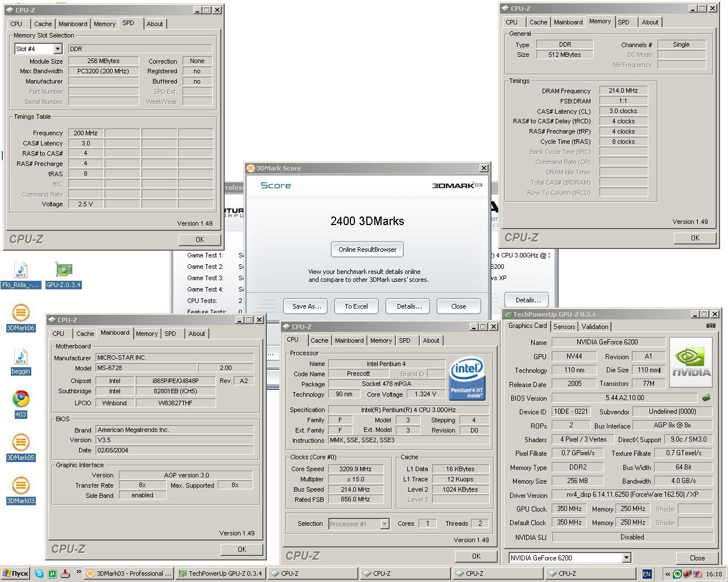The height and width of the screenshot is (582, 728).
Task: Click the motherboard Model field MS-6728
Action: point(146,368)
